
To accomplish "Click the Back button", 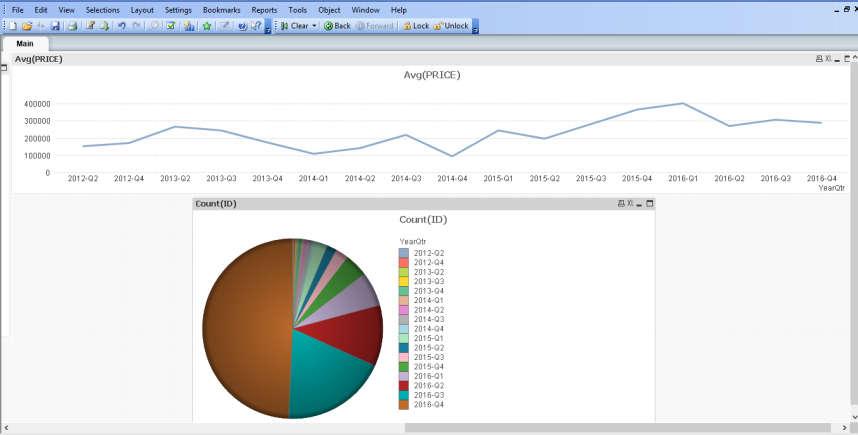I will click(x=337, y=26).
